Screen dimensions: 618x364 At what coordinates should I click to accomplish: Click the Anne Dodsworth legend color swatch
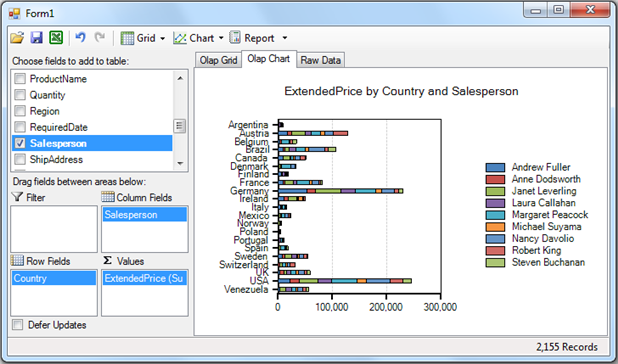495,179
